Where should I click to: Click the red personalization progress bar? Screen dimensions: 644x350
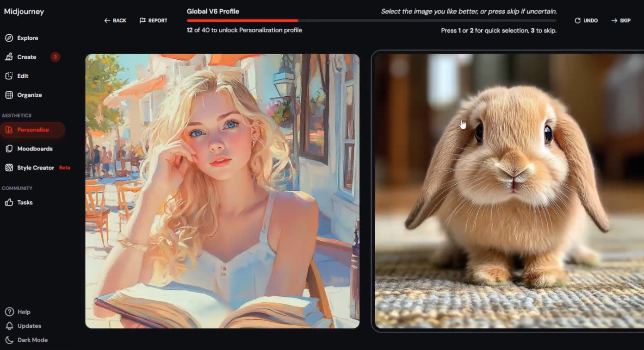[x=242, y=20]
